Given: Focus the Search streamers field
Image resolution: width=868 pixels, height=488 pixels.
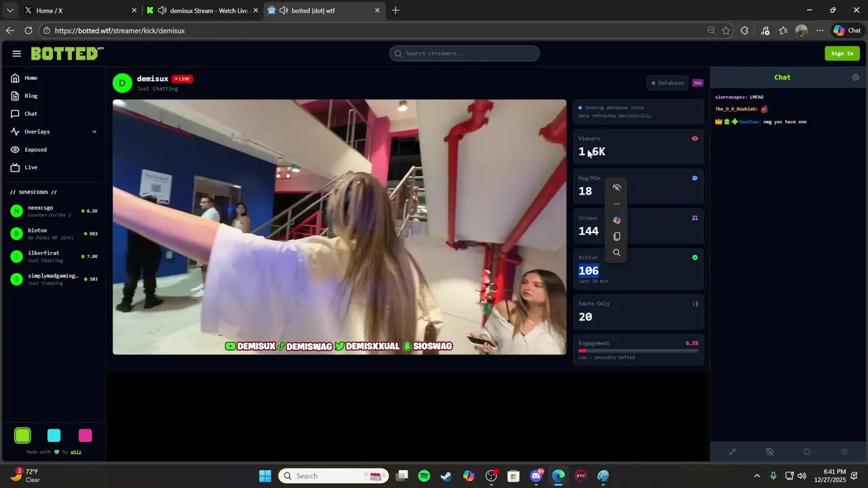Looking at the screenshot, I should point(465,54).
